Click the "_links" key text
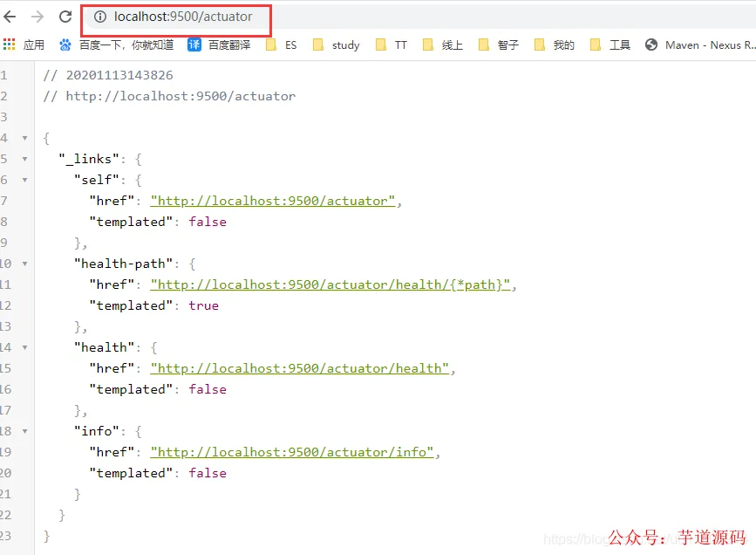 (x=89, y=159)
